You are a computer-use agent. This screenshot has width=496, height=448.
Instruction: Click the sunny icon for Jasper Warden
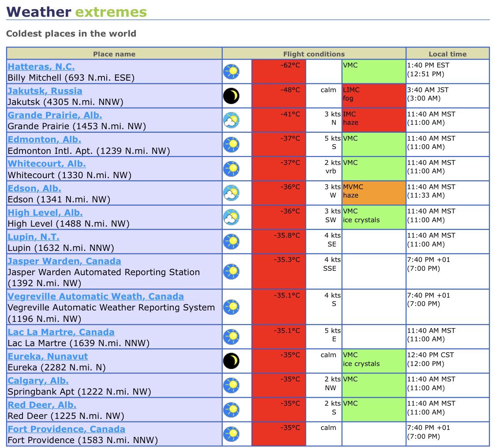[x=231, y=272]
